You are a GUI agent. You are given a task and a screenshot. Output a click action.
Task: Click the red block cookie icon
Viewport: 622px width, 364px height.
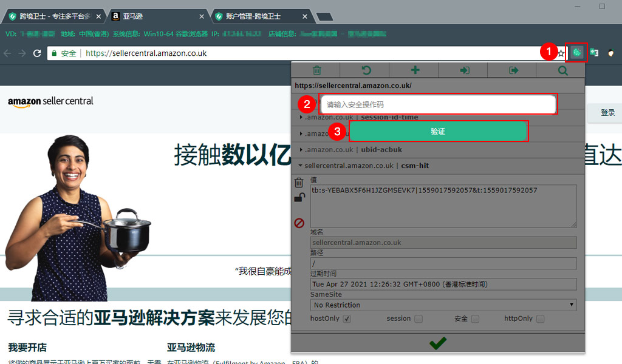coord(299,223)
